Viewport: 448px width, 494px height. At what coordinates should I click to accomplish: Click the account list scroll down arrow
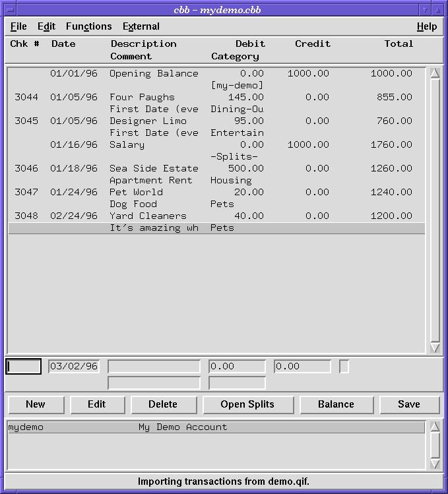point(435,464)
